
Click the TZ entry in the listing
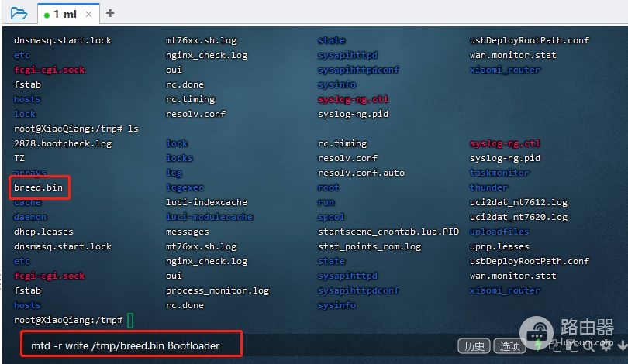pos(19,158)
